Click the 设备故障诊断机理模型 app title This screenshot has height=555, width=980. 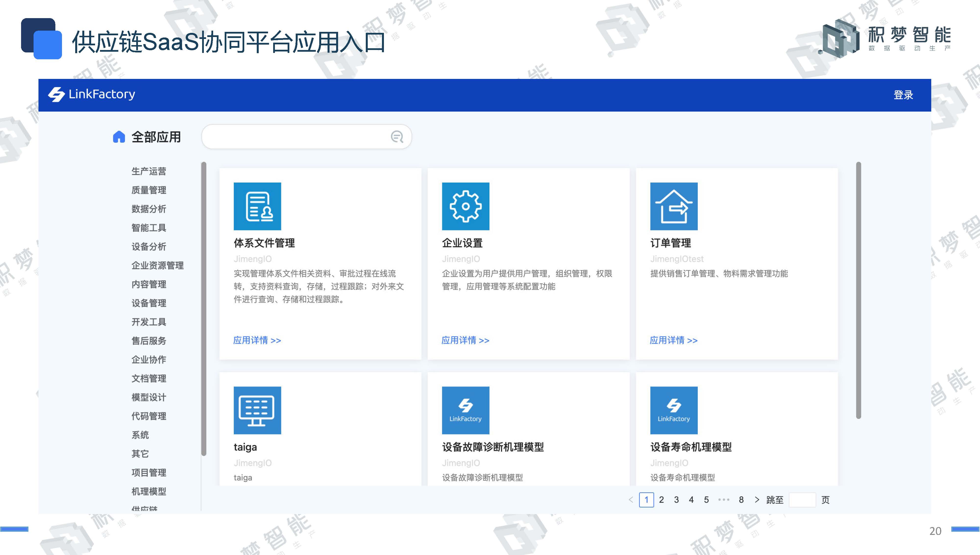493,447
